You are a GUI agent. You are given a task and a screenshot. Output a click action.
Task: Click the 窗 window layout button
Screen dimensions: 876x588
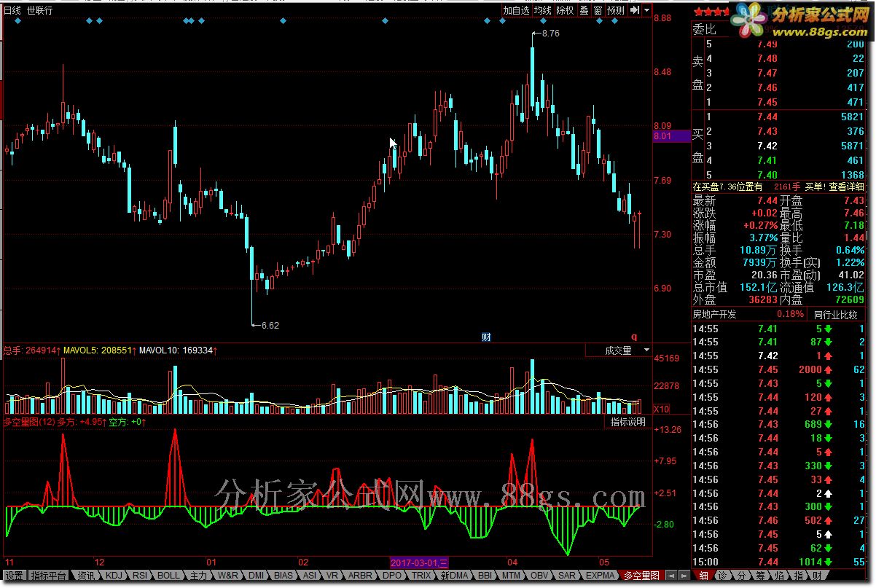pos(598,10)
